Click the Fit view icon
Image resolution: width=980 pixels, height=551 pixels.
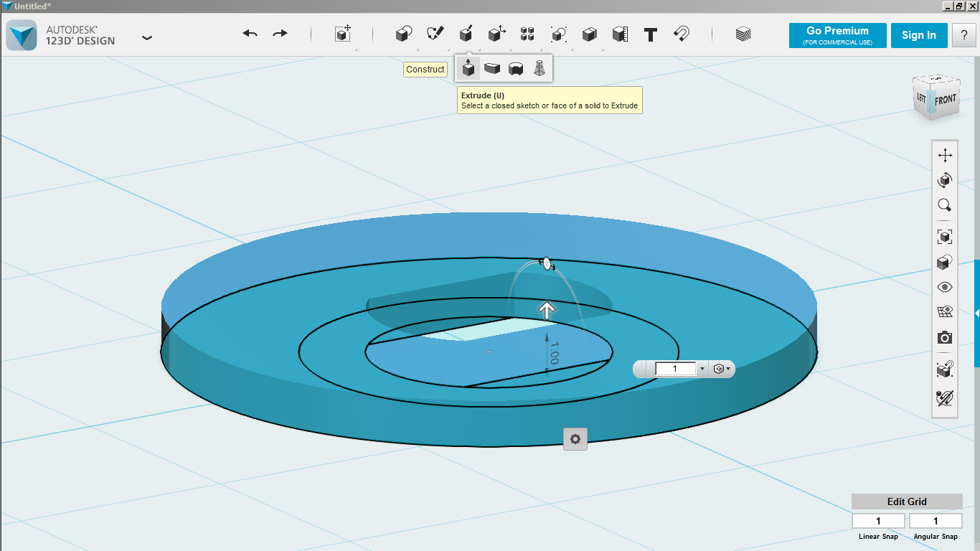(945, 237)
